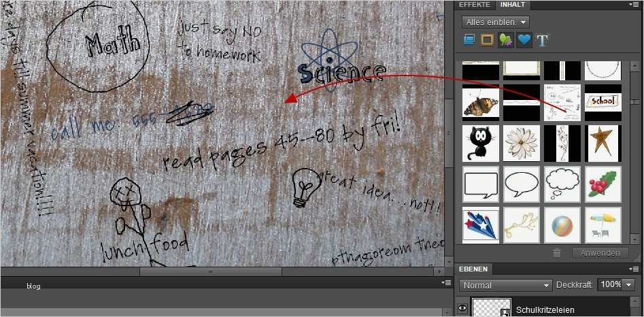Screen dimensions: 644x317
Task: Select the butterfly graphic thumbnail
Action: point(481,103)
